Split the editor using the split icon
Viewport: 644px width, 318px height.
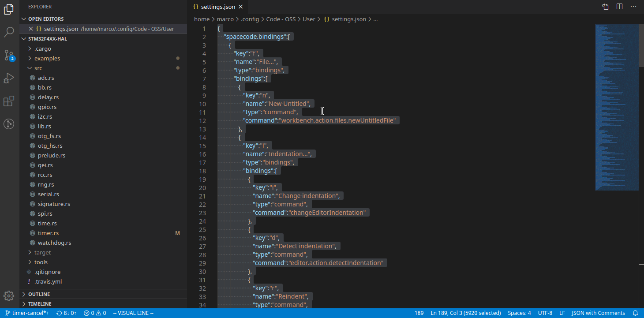pyautogui.click(x=619, y=6)
